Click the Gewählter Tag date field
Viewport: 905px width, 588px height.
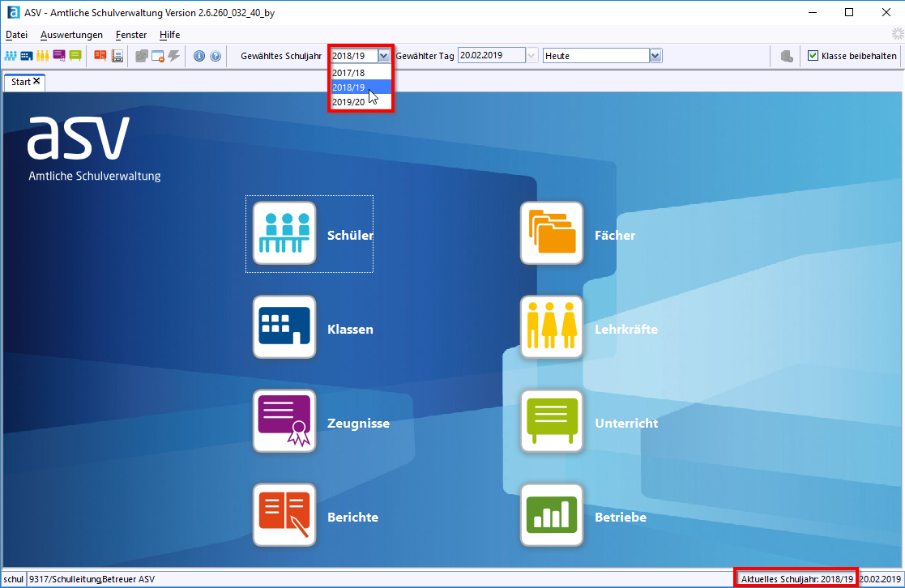(x=491, y=56)
